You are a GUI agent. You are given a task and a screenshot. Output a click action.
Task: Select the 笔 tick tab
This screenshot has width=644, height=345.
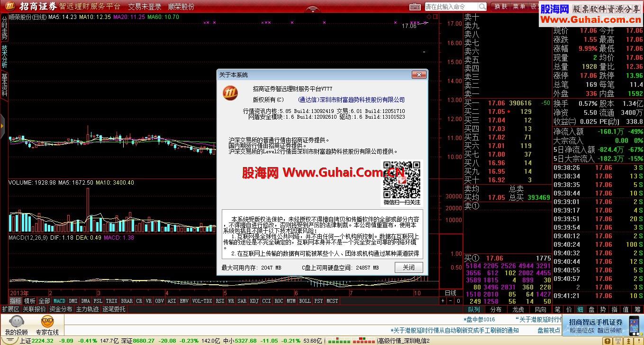[x=558, y=309]
